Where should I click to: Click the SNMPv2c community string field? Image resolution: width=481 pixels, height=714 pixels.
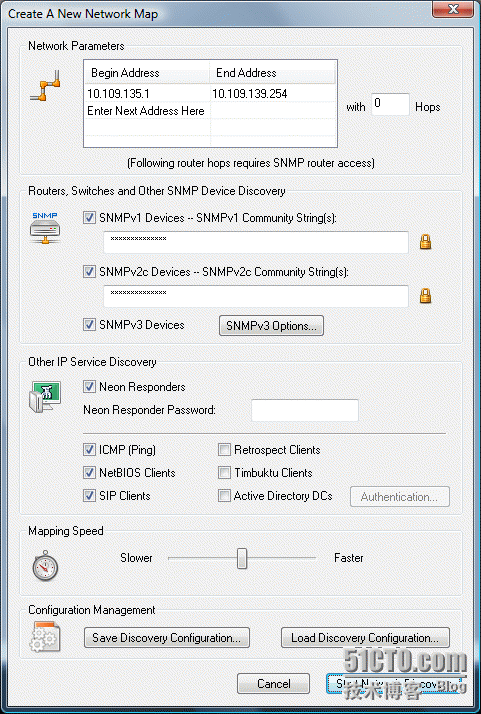pos(256,296)
